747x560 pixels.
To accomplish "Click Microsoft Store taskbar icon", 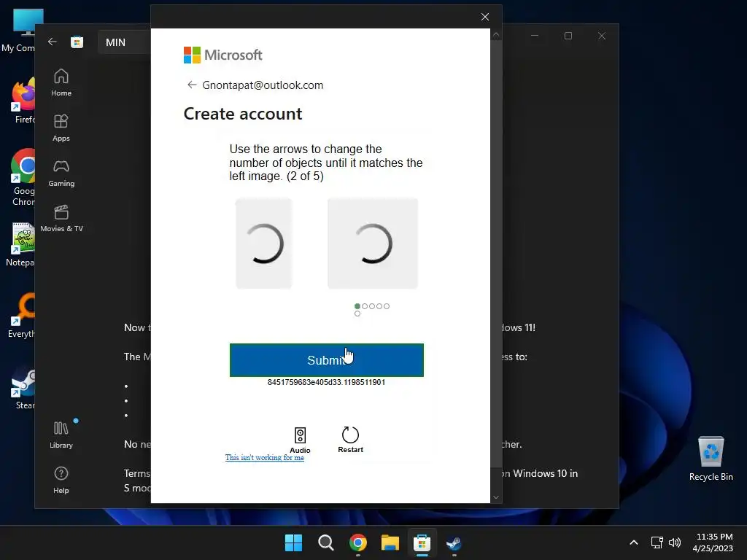I will 422,542.
